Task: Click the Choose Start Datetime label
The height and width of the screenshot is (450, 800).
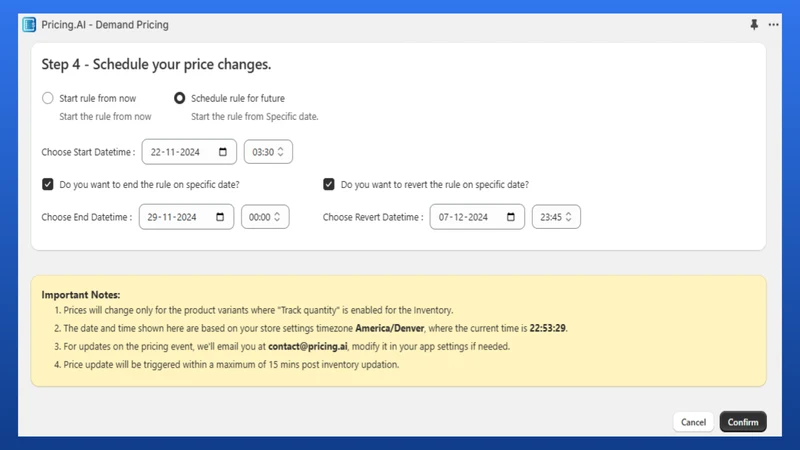Action: click(x=88, y=152)
